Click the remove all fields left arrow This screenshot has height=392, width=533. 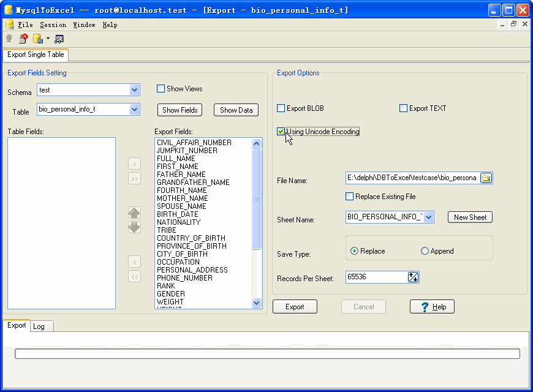pyautogui.click(x=135, y=277)
